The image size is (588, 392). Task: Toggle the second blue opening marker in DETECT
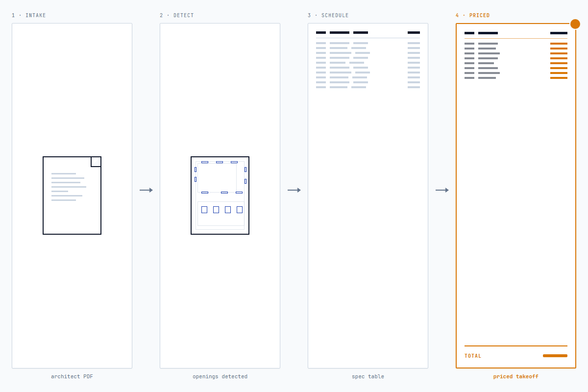[220, 162]
